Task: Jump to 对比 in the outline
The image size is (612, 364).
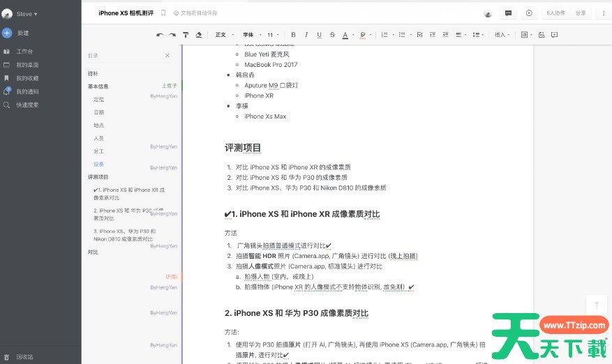Action: pos(93,252)
